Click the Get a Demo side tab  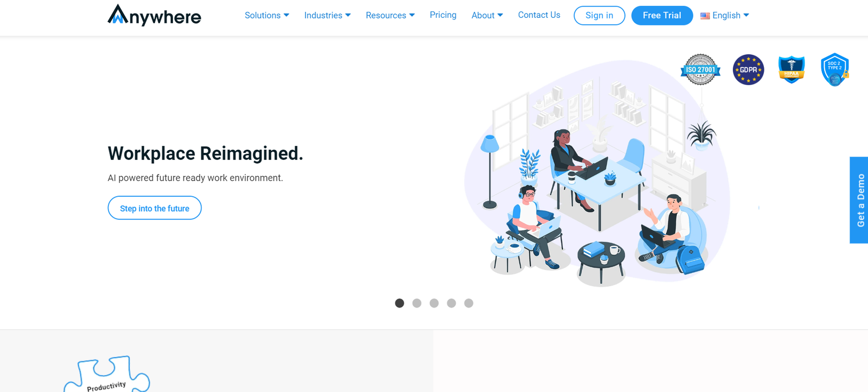859,200
